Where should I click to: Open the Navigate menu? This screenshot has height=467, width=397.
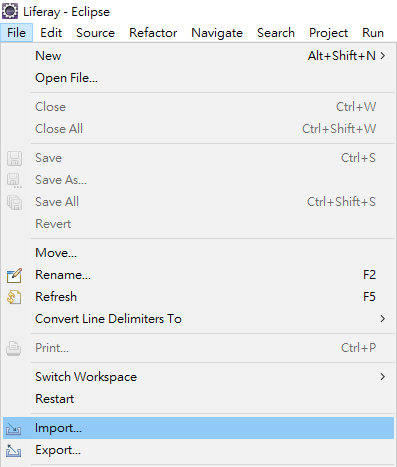tap(217, 33)
